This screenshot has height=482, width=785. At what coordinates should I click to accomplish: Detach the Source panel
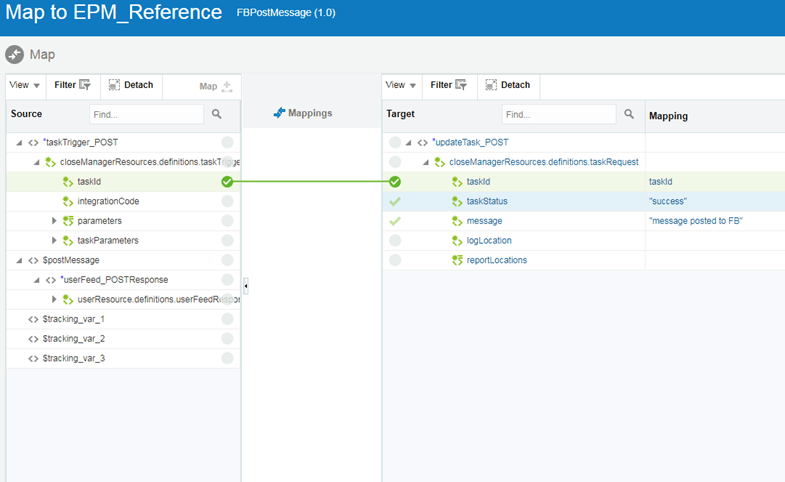pyautogui.click(x=131, y=85)
